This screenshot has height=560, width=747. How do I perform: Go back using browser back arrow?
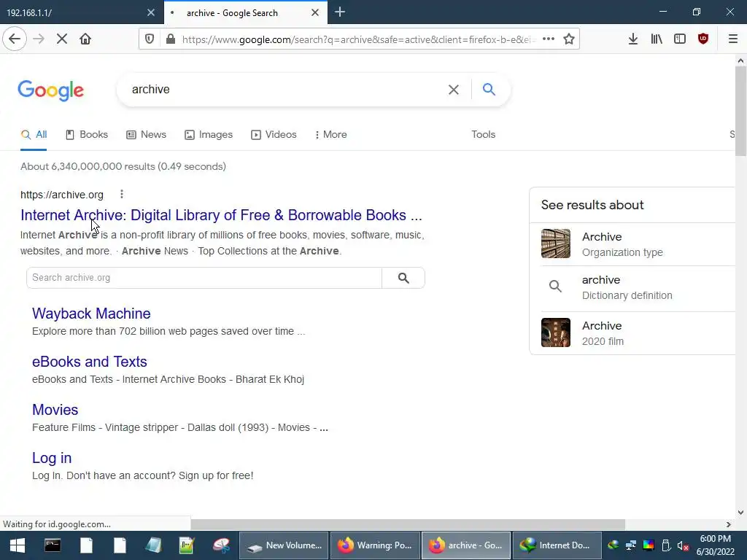tap(15, 39)
